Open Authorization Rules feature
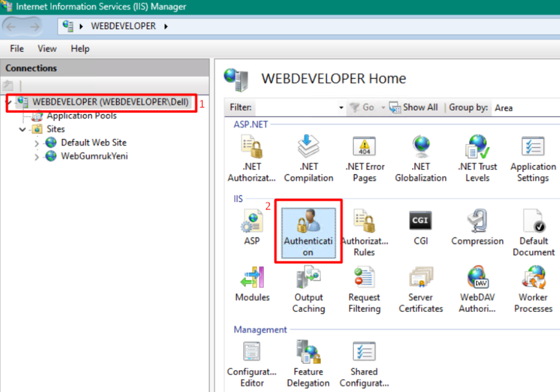The image size is (560, 392). (x=365, y=232)
